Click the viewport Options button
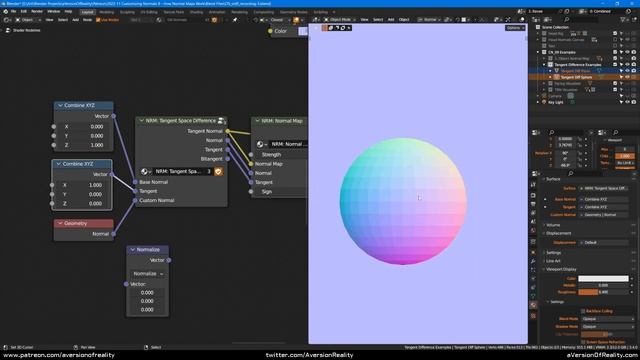The height and width of the screenshot is (360, 640). coord(515,28)
